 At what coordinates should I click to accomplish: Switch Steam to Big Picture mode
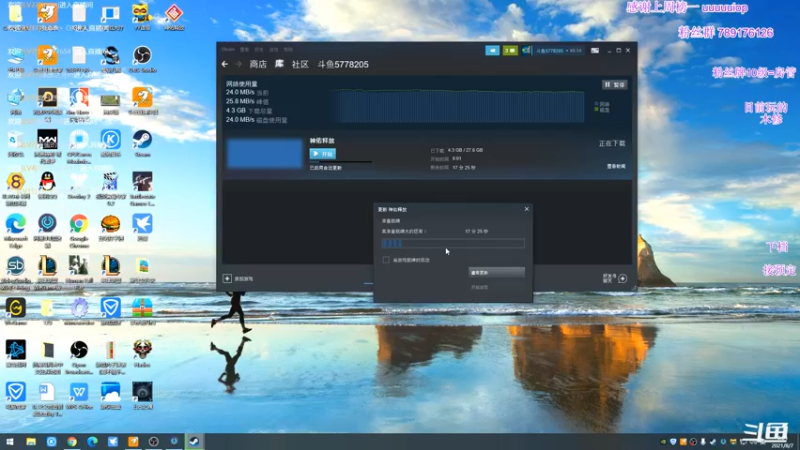(595, 51)
